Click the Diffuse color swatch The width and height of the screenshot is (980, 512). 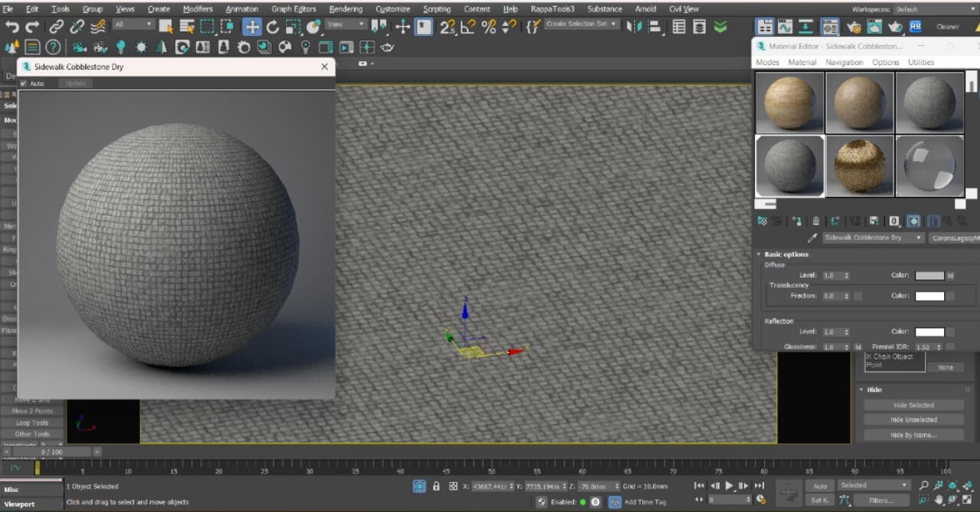click(x=929, y=276)
